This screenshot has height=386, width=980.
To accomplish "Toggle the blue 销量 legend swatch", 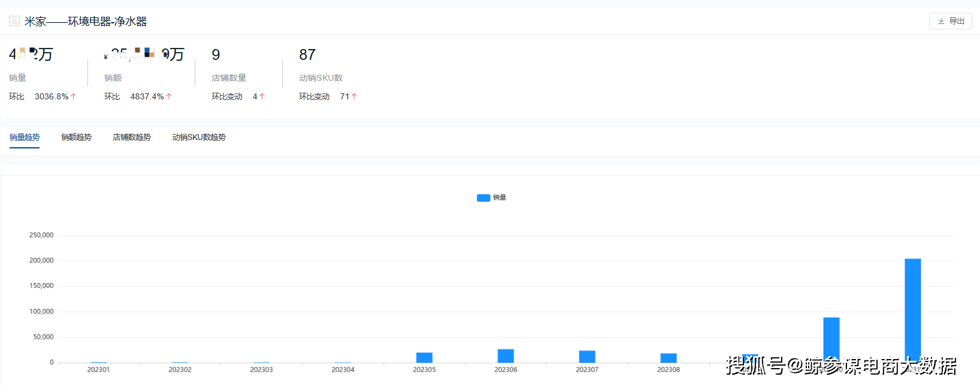I will pyautogui.click(x=483, y=198).
